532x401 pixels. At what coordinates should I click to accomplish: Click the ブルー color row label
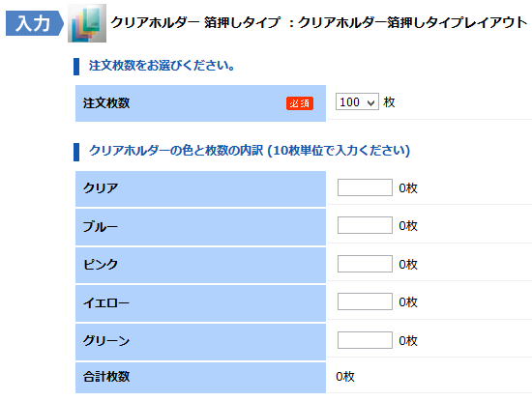(x=101, y=226)
